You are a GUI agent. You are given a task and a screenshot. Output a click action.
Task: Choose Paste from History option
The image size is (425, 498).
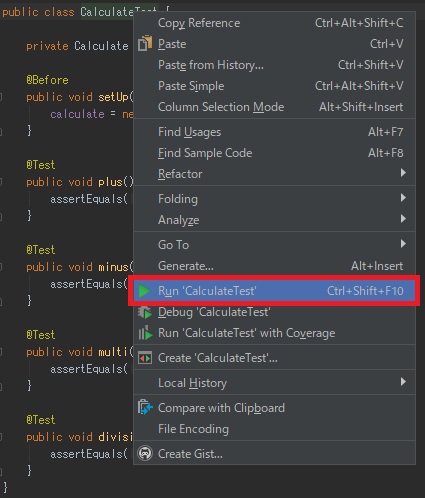click(274, 65)
